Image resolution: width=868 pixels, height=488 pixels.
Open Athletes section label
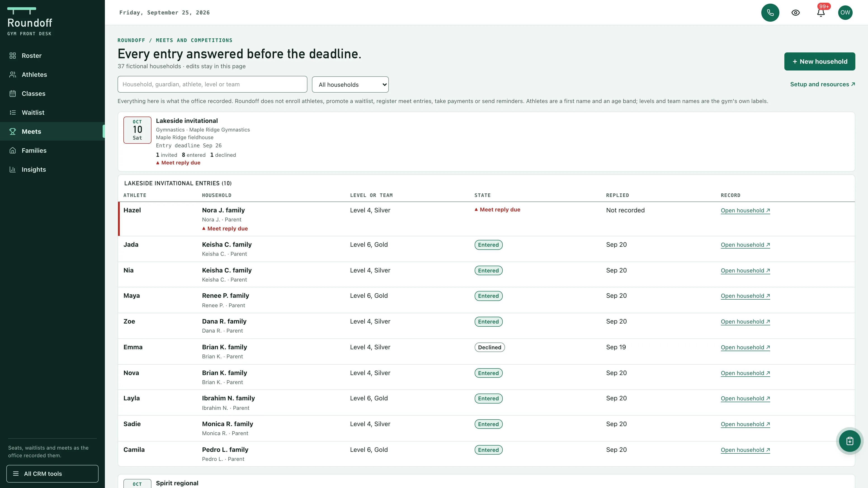pos(34,74)
